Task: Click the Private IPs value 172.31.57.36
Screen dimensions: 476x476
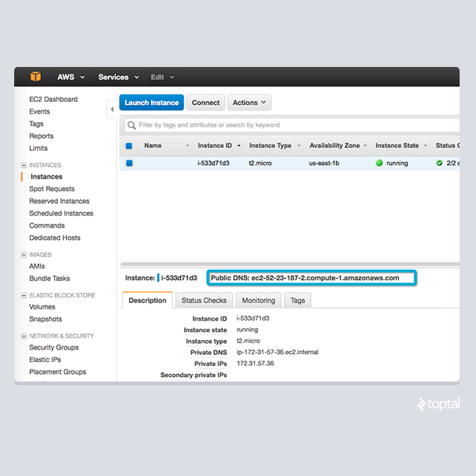Action: click(x=255, y=364)
